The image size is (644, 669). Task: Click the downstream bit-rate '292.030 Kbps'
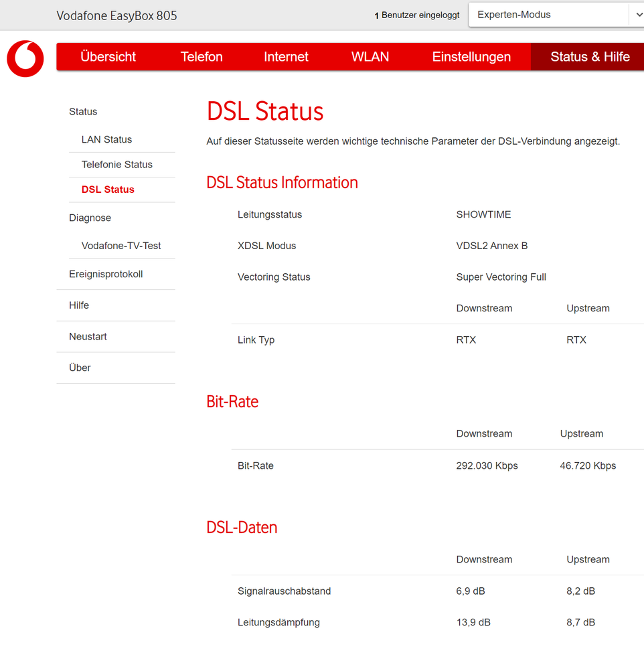click(x=487, y=465)
